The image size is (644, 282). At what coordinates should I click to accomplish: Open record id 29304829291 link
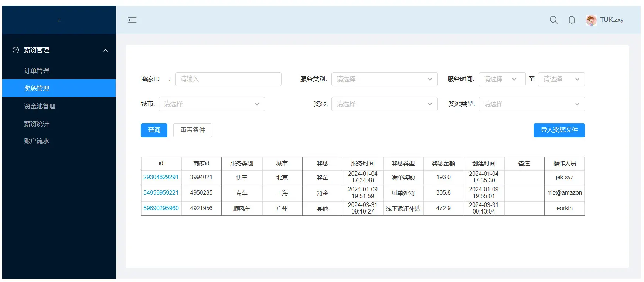(x=161, y=177)
